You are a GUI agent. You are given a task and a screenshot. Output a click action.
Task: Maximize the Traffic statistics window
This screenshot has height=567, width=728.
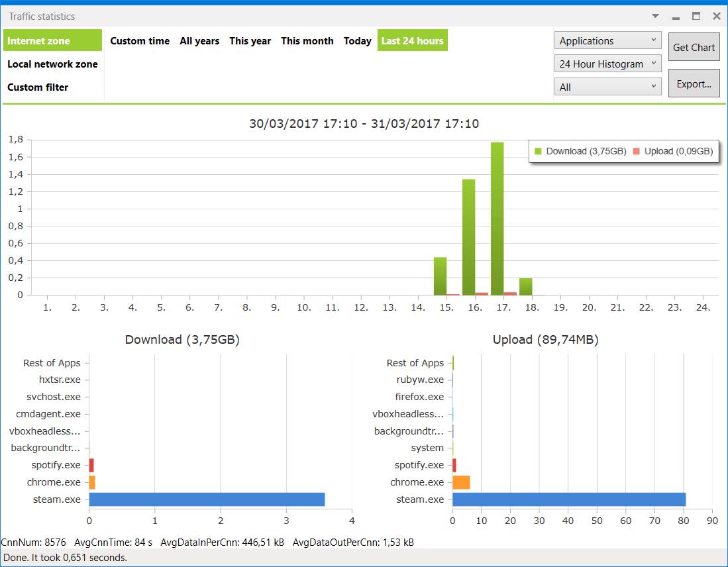click(696, 17)
